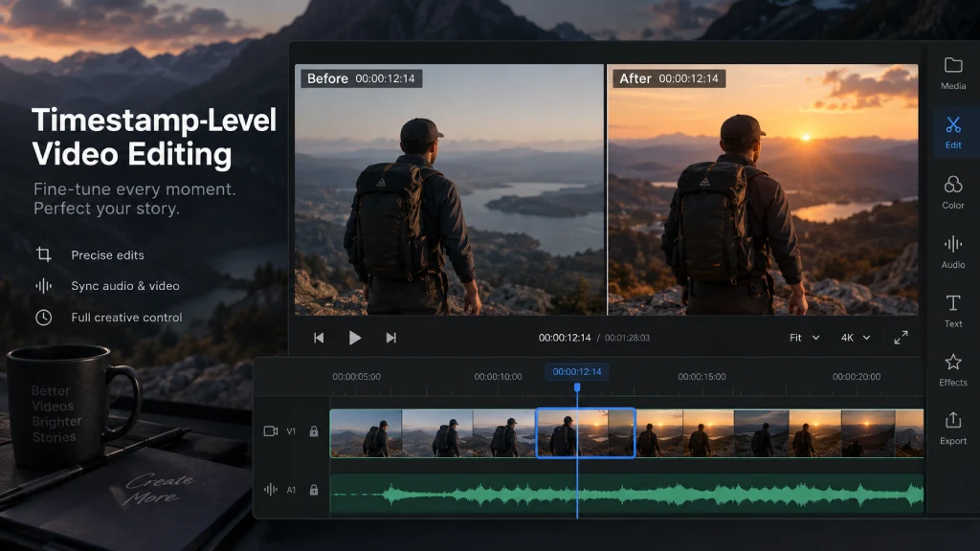Click the Full creative control clock icon
The width and height of the screenshot is (980, 551).
pos(44,318)
